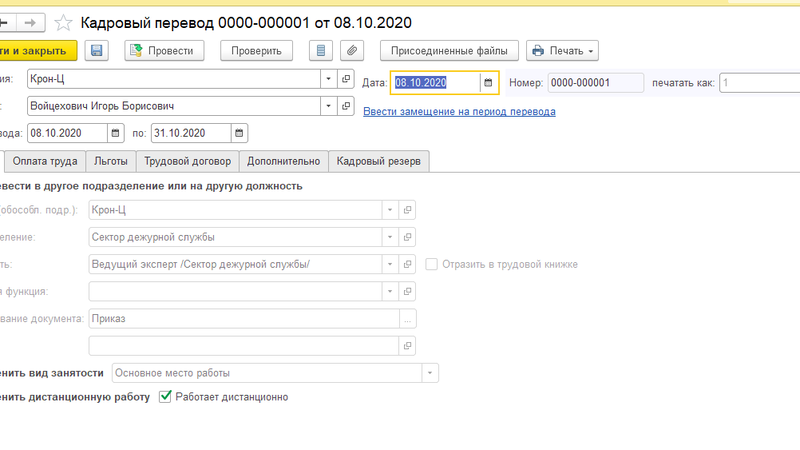Click the Провести button
Image resolution: width=800 pixels, height=450 pixels.
[x=164, y=50]
